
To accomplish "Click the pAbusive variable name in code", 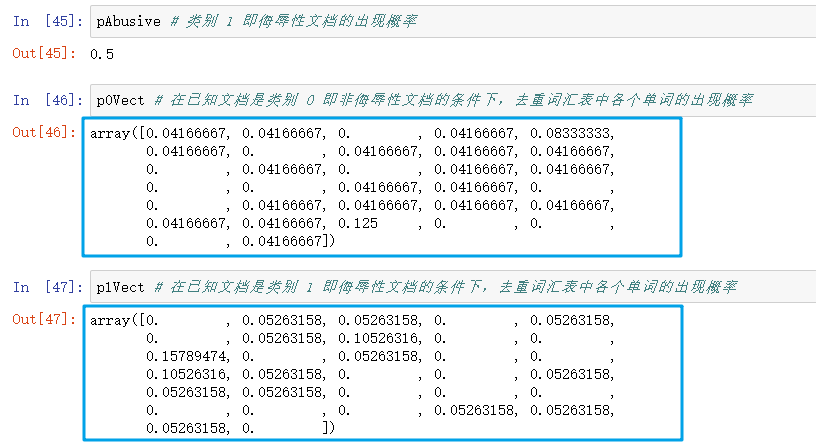I will click(x=129, y=21).
